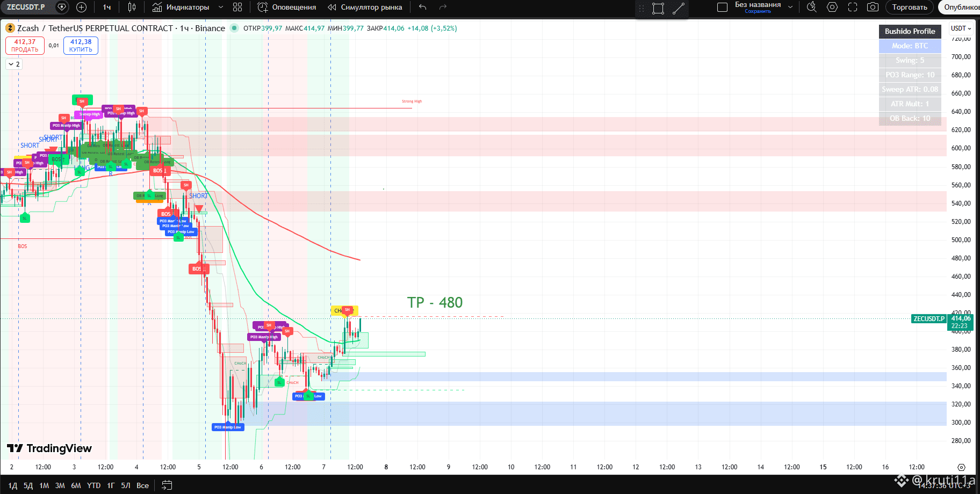Click the 0,01 order quantity between the buy and sell buttons
The image size is (980, 494).
(x=54, y=46)
